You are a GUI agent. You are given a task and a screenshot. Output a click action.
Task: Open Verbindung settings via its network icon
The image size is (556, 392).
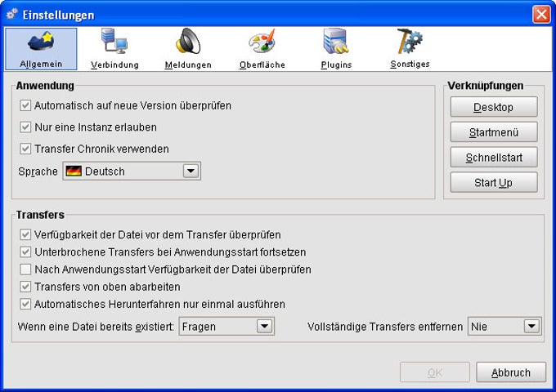[114, 41]
